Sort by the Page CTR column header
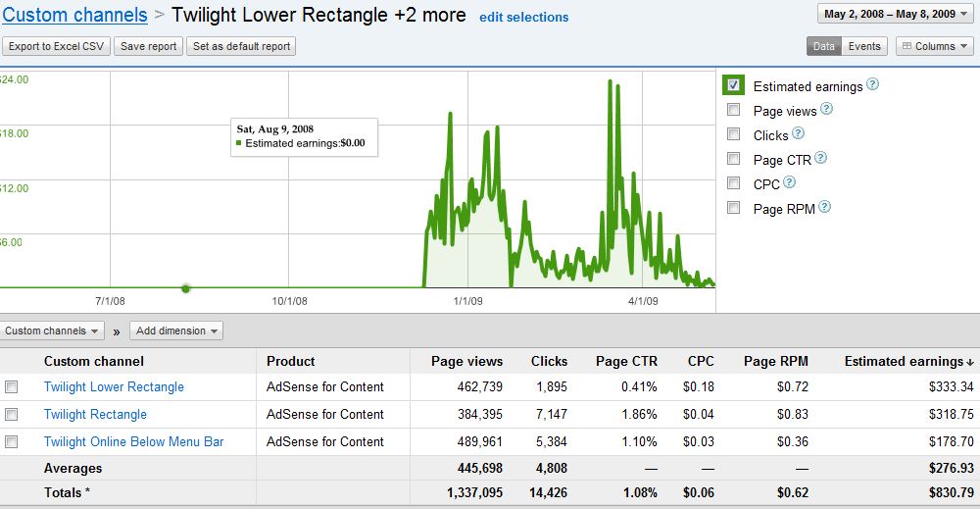Viewport: 980px width, 509px height. point(626,362)
